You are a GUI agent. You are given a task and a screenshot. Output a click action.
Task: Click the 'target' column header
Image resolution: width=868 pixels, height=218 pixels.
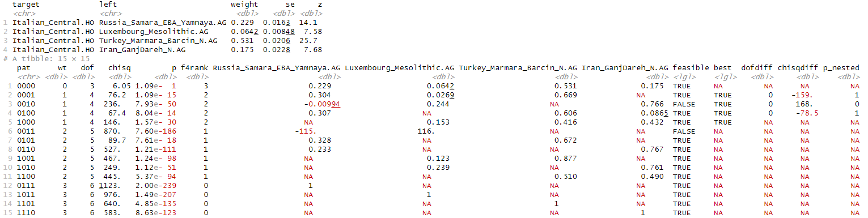tap(26, 5)
